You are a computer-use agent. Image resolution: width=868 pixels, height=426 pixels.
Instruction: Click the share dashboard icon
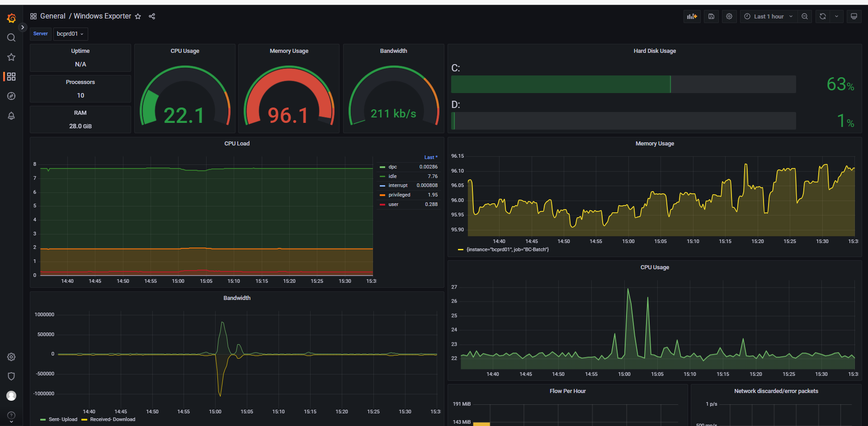[152, 16]
